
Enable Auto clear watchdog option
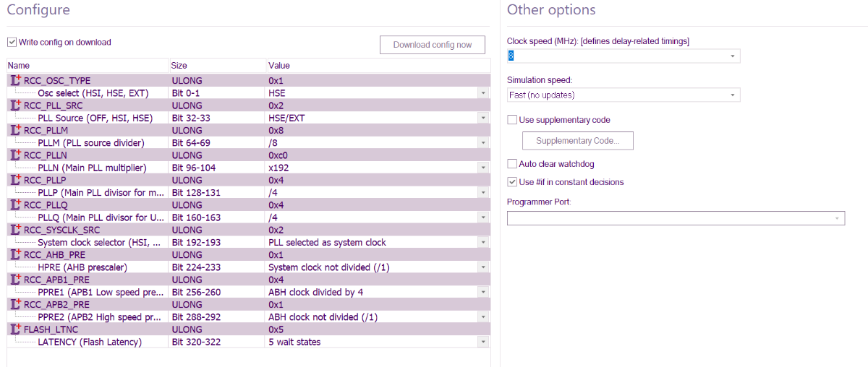[x=512, y=164]
